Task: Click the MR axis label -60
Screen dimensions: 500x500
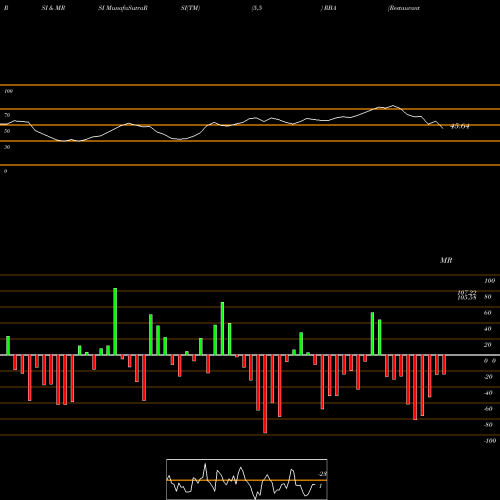Action: pyautogui.click(x=488, y=409)
